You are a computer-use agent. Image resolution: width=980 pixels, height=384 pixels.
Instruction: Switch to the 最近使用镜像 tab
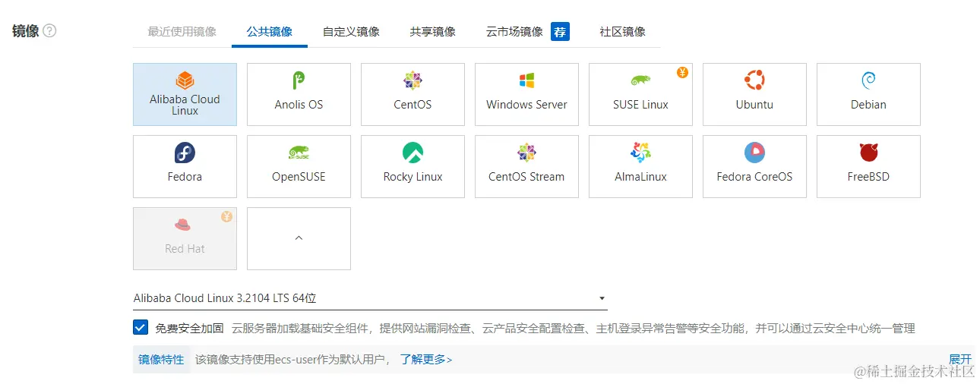coord(182,32)
